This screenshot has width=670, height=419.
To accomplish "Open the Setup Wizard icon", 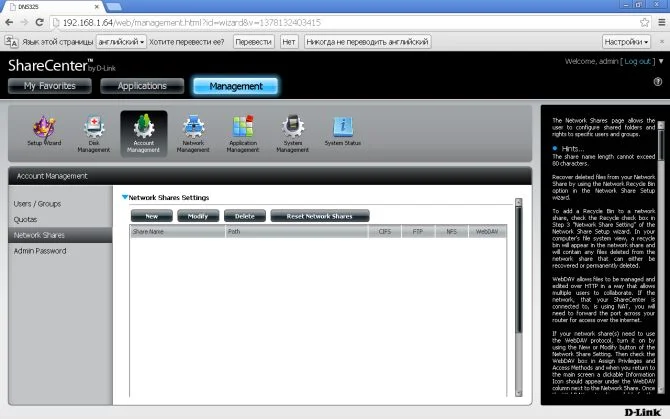I will 42,132.
